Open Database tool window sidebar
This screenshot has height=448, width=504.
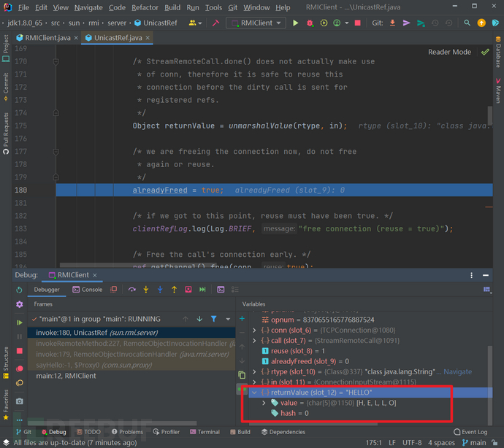(498, 52)
